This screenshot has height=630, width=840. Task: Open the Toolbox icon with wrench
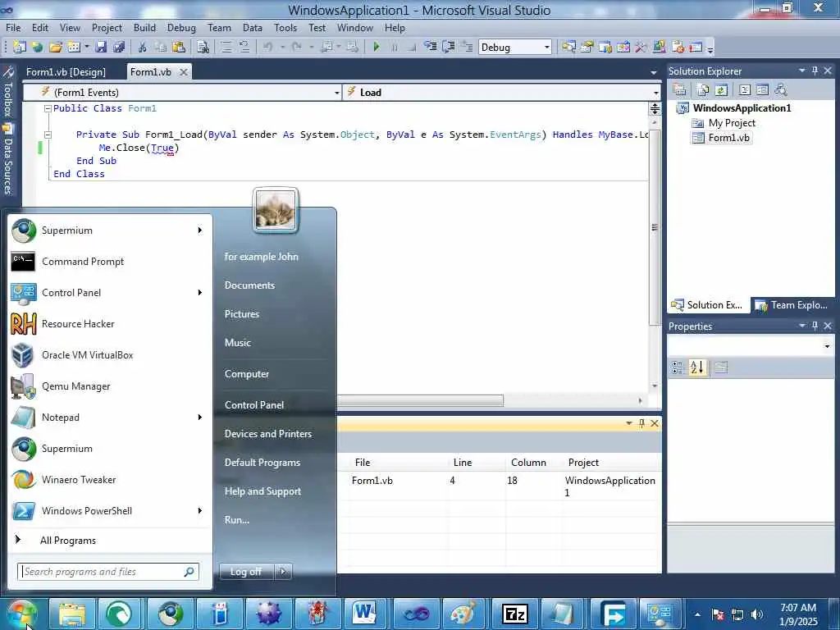(7, 72)
